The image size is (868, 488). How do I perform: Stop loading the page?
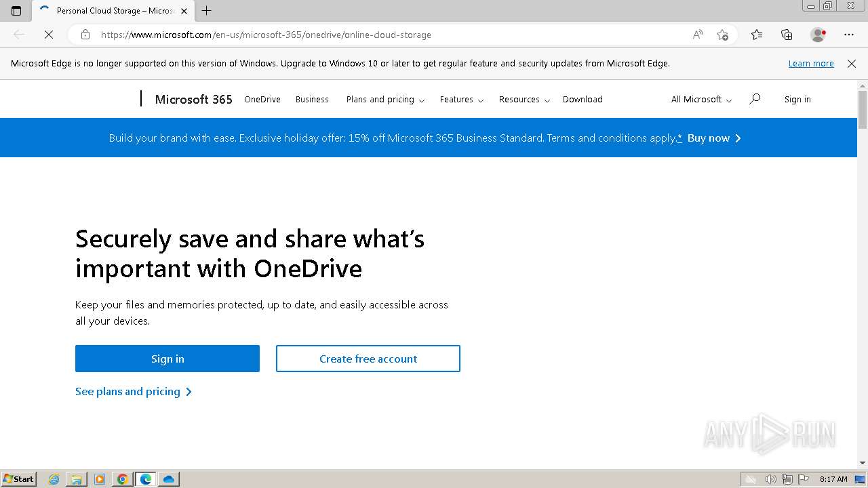pos(49,35)
